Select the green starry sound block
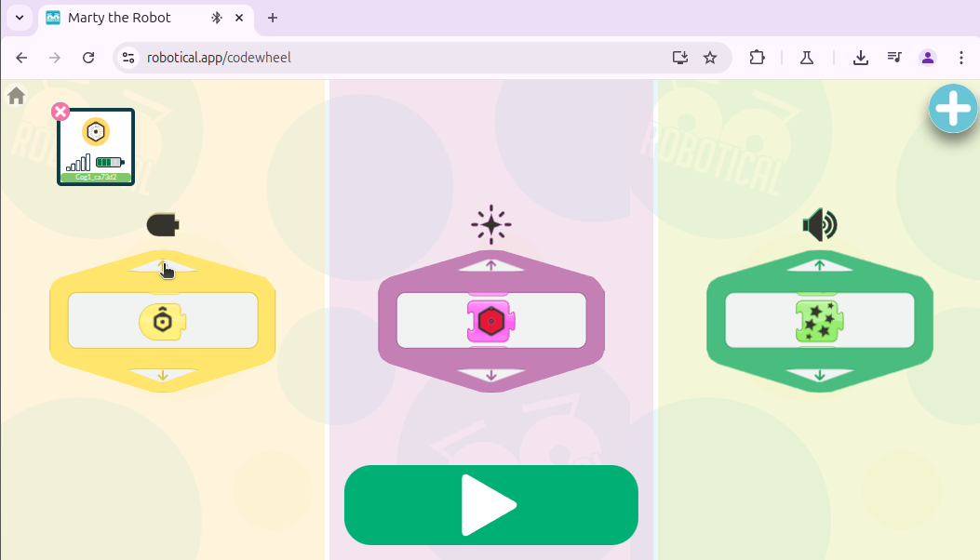The image size is (980, 560). click(x=819, y=320)
